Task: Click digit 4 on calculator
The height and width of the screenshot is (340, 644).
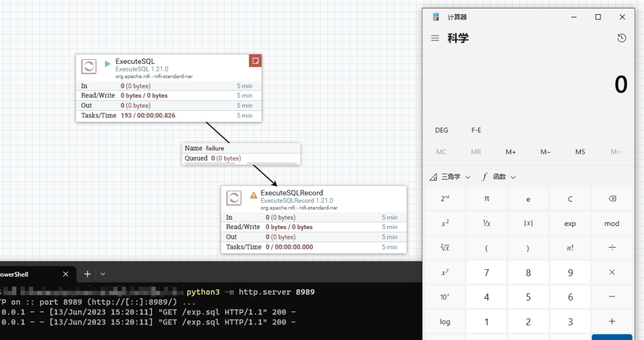Action: [487, 296]
